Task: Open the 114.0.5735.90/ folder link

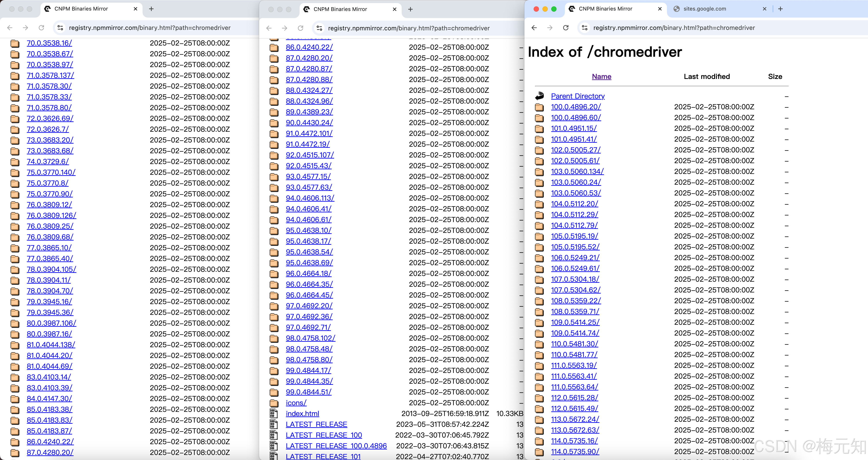Action: 575,451
